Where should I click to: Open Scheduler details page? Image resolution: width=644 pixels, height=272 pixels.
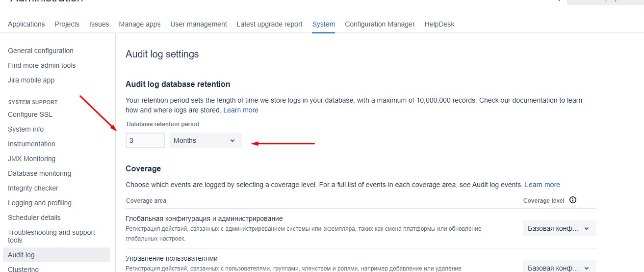pyautogui.click(x=34, y=218)
